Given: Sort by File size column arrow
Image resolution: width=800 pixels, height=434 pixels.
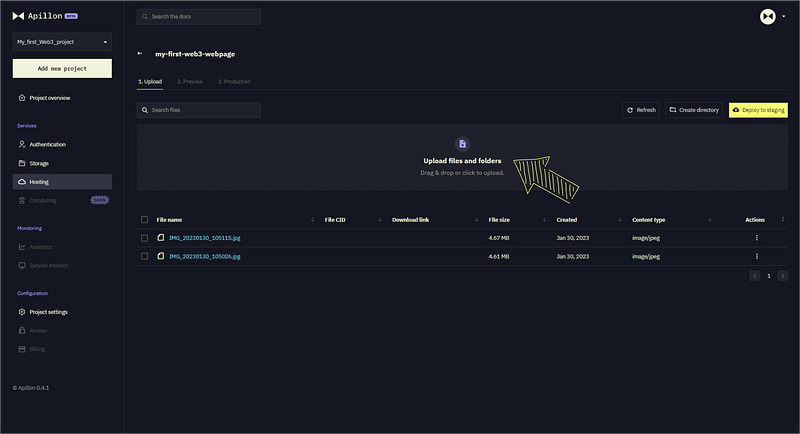Looking at the screenshot, I should 544,220.
